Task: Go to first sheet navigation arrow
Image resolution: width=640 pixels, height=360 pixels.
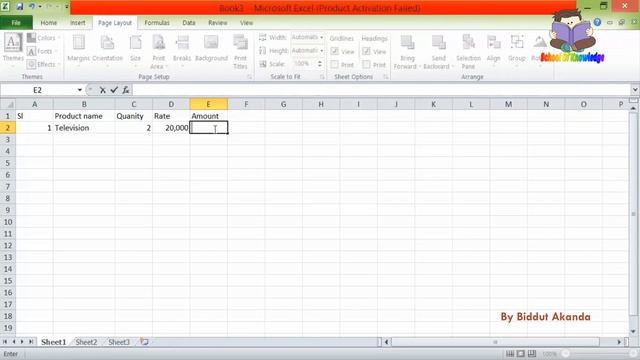Action: tap(5, 342)
